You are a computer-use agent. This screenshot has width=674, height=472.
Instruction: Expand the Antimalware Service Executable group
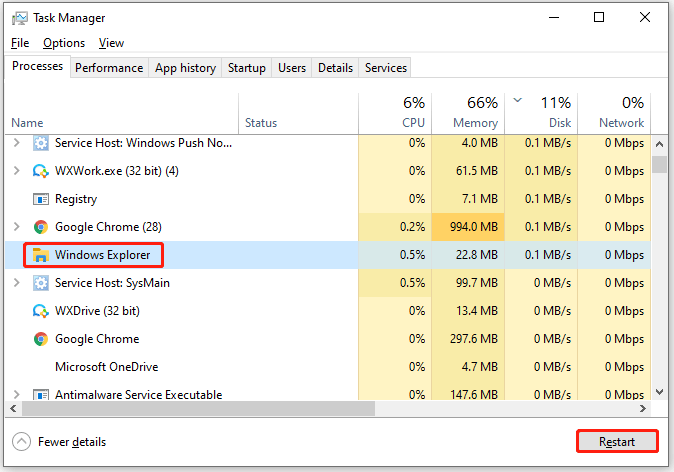[16, 394]
